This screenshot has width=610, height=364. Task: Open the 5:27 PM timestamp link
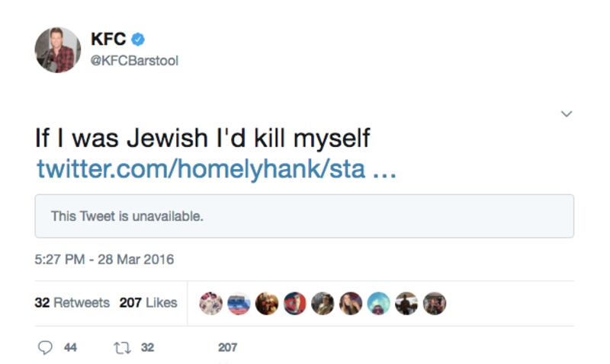[104, 260]
